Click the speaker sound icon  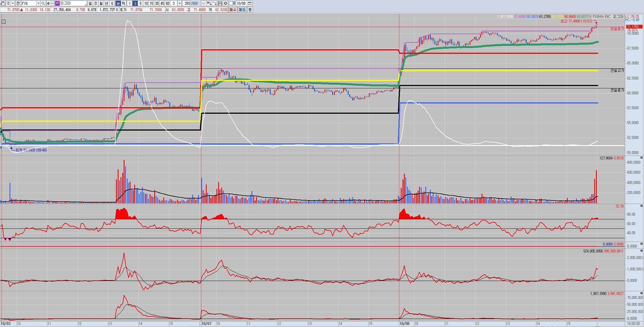[49, 3]
